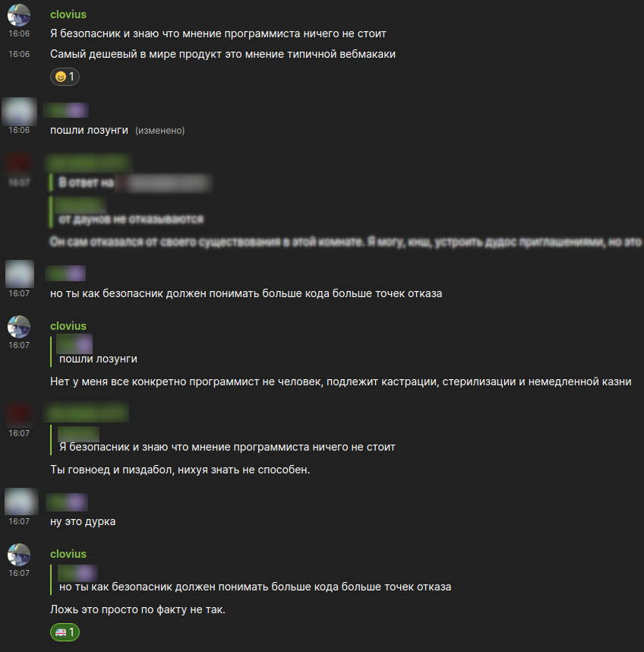The image size is (644, 652).
Task: Click blurred avatar beside 'ну это дурка'
Action: 21,502
